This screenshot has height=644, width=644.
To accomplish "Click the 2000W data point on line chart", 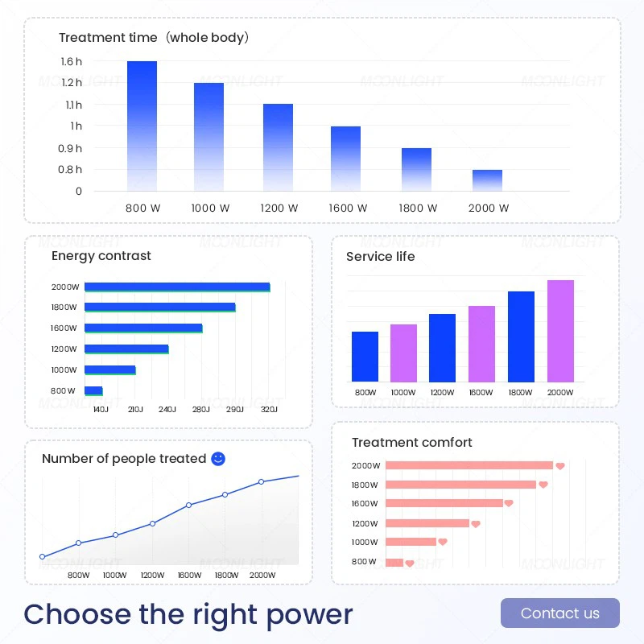I will coord(261,481).
